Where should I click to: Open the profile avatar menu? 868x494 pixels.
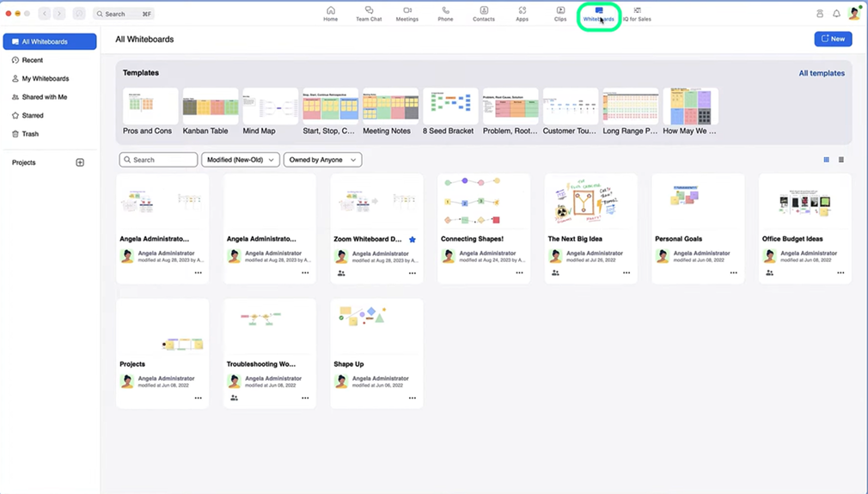pos(854,13)
